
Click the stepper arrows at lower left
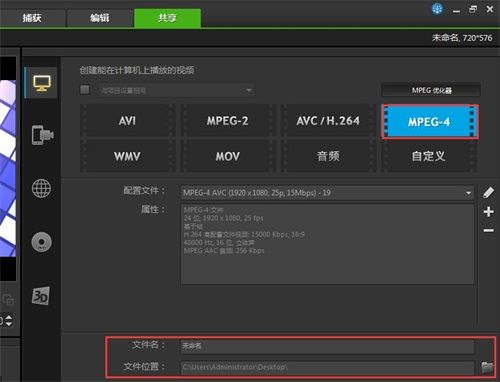pos(9,320)
